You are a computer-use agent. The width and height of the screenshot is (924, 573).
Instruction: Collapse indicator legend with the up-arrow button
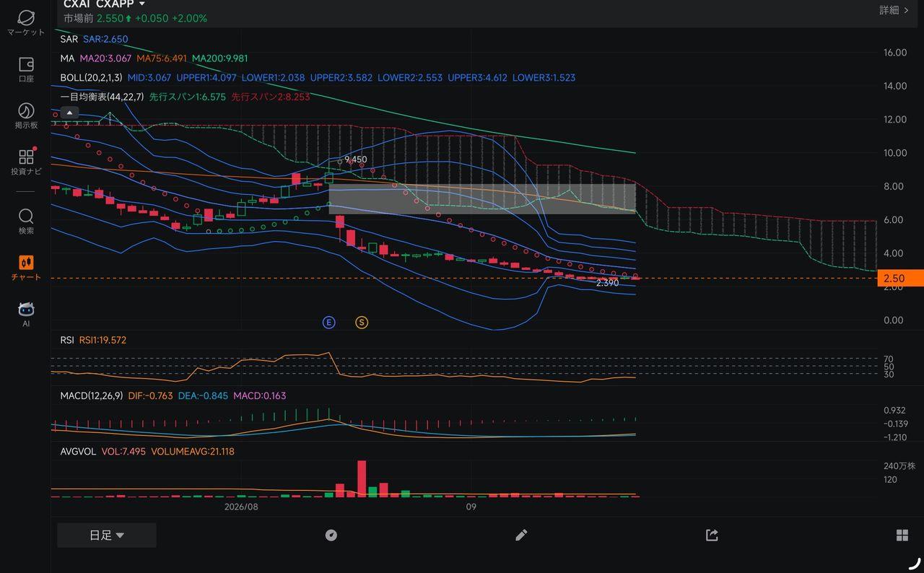69,113
